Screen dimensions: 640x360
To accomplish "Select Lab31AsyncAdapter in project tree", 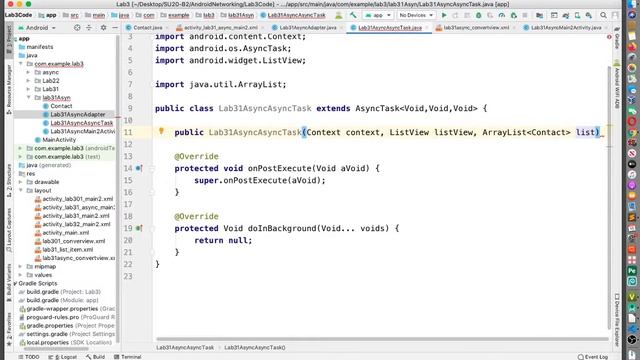I will click(78, 114).
